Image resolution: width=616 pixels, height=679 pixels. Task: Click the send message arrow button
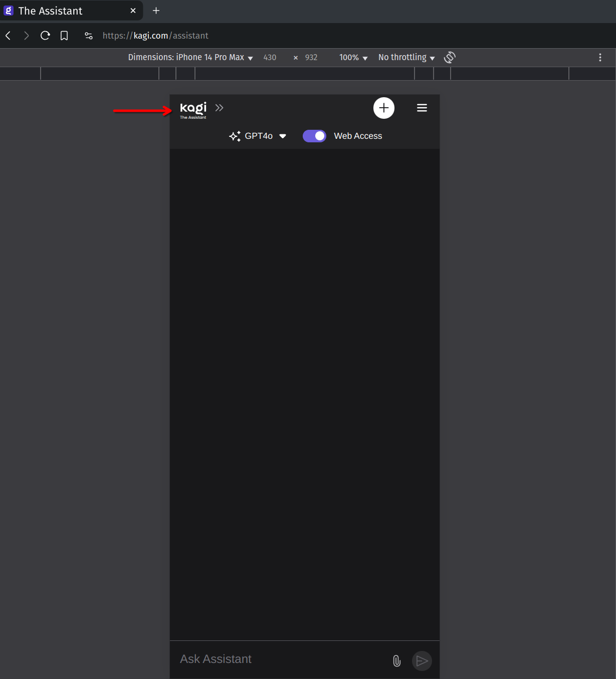[x=422, y=661]
